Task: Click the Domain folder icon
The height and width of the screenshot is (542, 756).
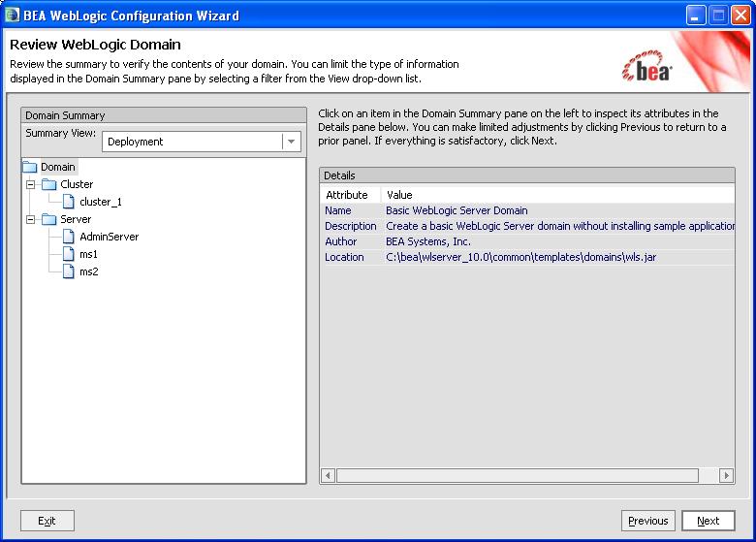Action: click(29, 168)
